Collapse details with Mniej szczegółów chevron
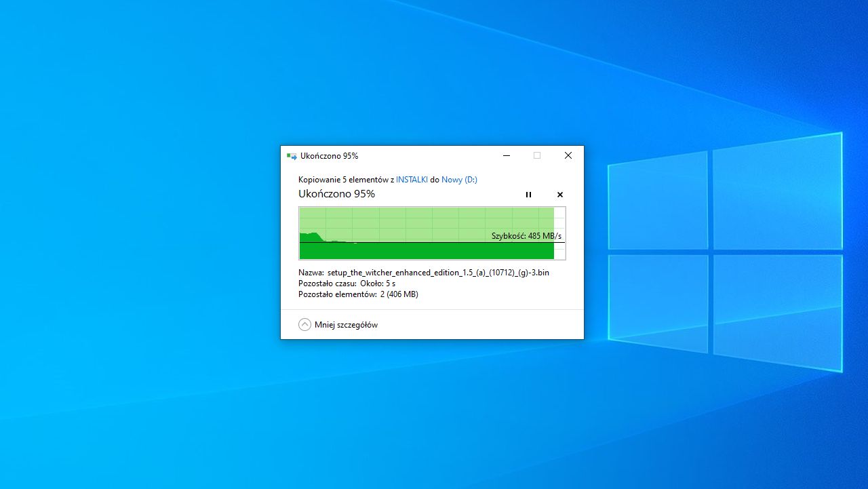The width and height of the screenshot is (868, 489). (304, 325)
